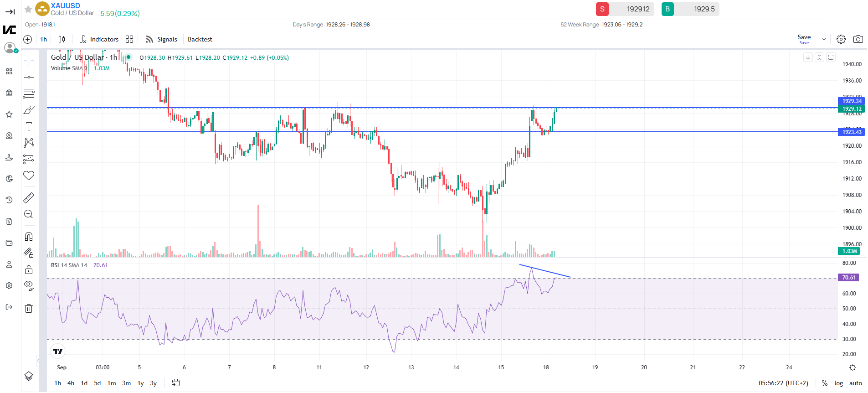Open the 1h interval dropdown in toolbar
Image resolution: width=868 pixels, height=393 pixels.
(x=44, y=39)
